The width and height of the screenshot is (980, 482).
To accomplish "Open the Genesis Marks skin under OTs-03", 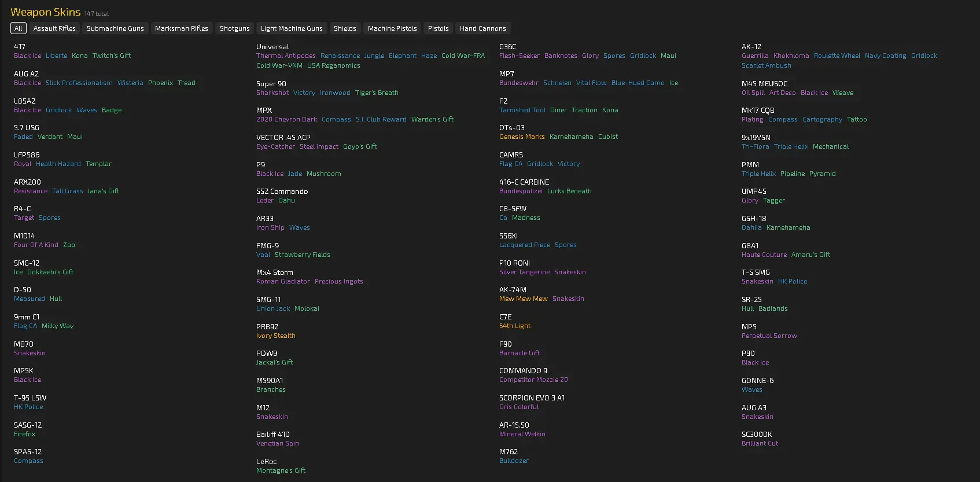I will pyautogui.click(x=522, y=137).
